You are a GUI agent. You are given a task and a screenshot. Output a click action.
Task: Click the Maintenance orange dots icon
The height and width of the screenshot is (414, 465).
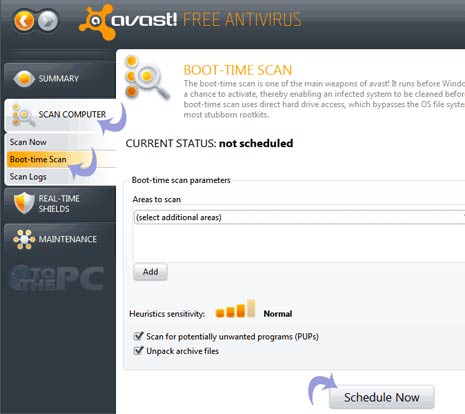click(24, 239)
